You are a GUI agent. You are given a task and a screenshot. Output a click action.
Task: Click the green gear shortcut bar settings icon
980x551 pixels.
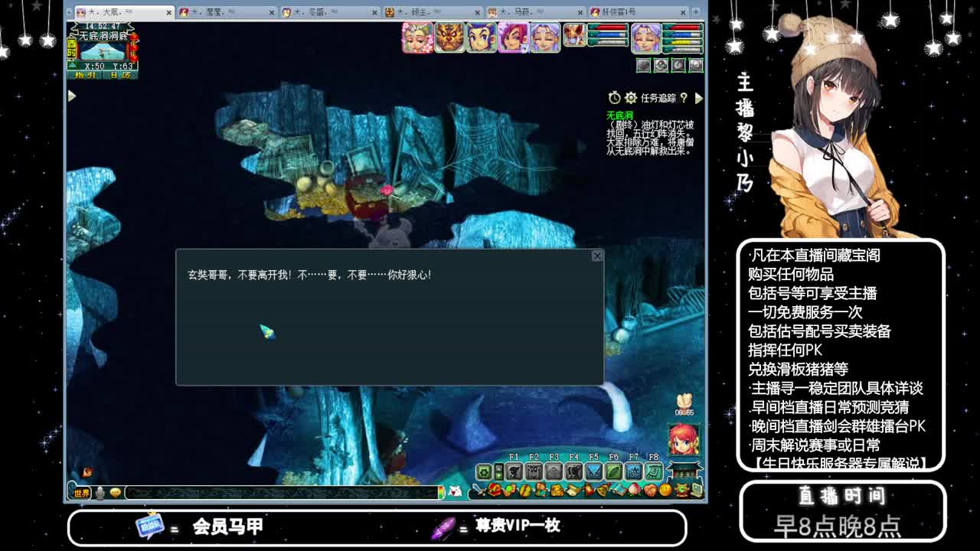(484, 472)
